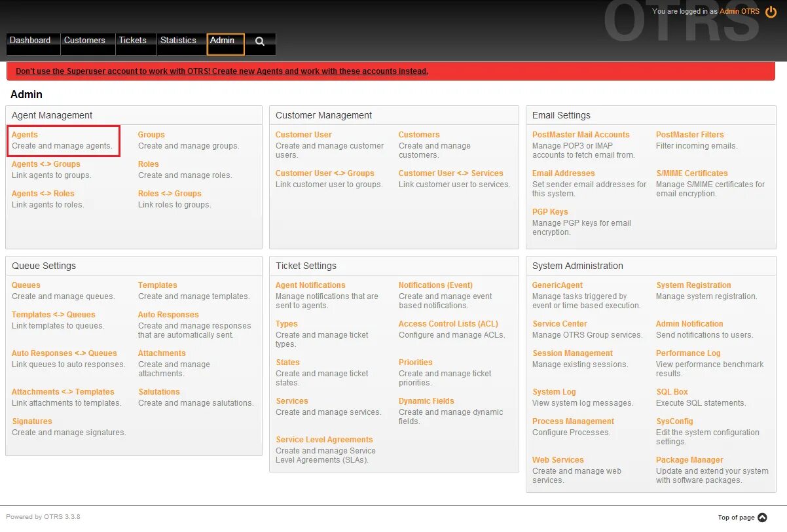Open Attachments <-> Templates link
The image size is (787, 532).
click(x=63, y=392)
